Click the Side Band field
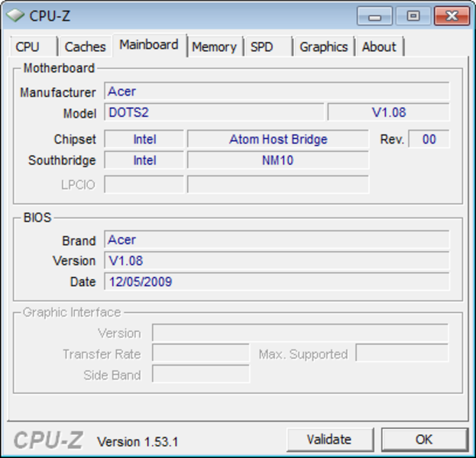The width and height of the screenshot is (476, 458). pyautogui.click(x=201, y=374)
